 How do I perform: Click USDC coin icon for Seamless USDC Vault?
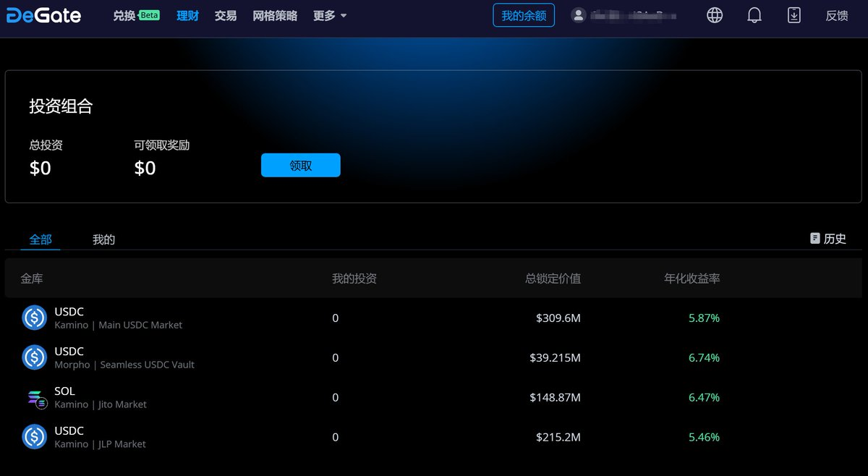[34, 357]
